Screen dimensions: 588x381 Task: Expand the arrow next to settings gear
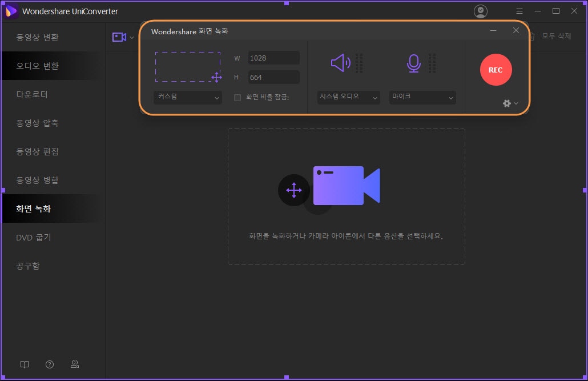coord(516,103)
